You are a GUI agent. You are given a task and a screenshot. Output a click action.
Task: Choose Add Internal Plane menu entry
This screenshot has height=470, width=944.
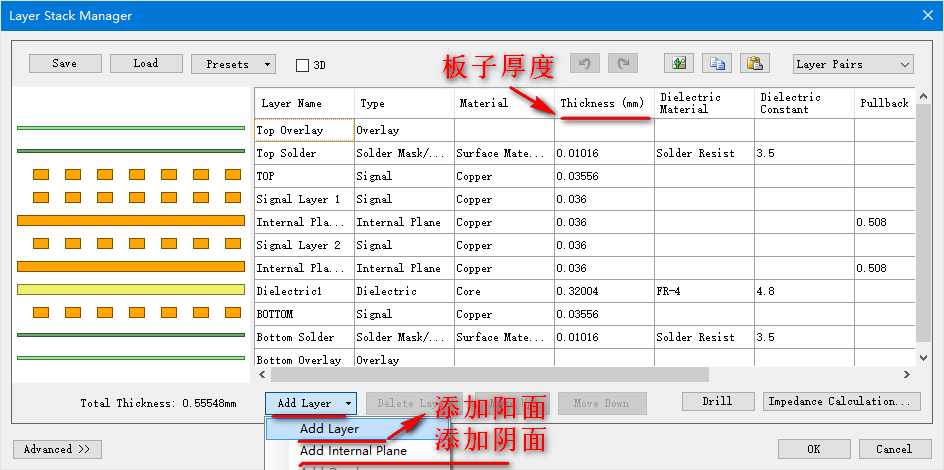[353, 451]
